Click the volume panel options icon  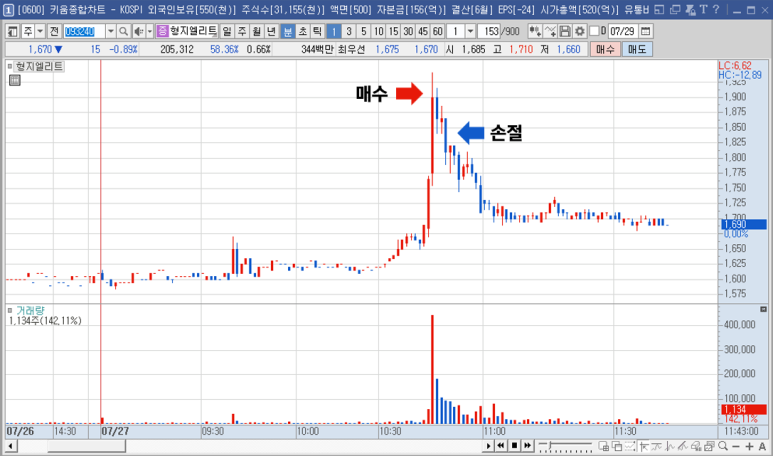point(763,309)
